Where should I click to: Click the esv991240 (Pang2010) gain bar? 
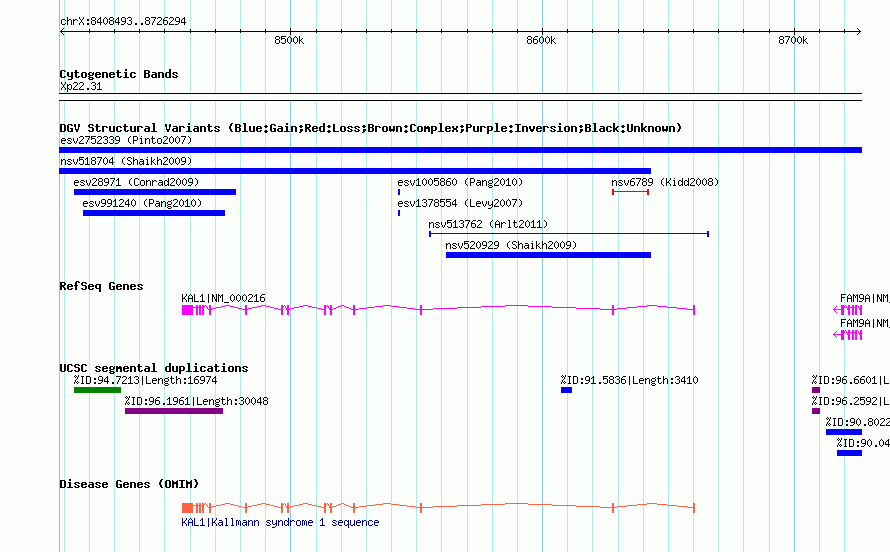[154, 213]
